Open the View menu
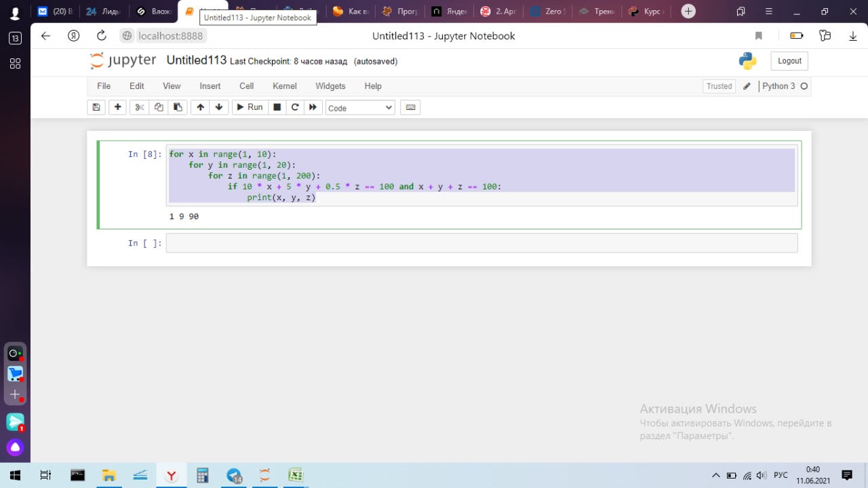 [x=172, y=86]
